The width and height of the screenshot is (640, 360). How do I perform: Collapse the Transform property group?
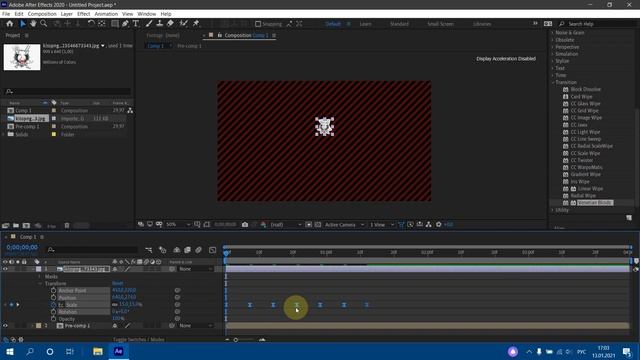pos(40,283)
